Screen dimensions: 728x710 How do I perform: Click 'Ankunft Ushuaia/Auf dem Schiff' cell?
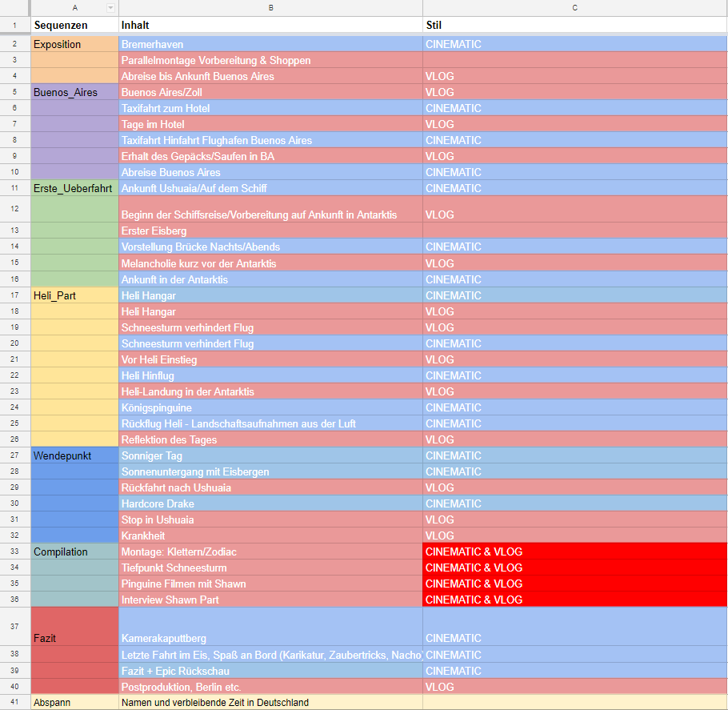point(270,188)
